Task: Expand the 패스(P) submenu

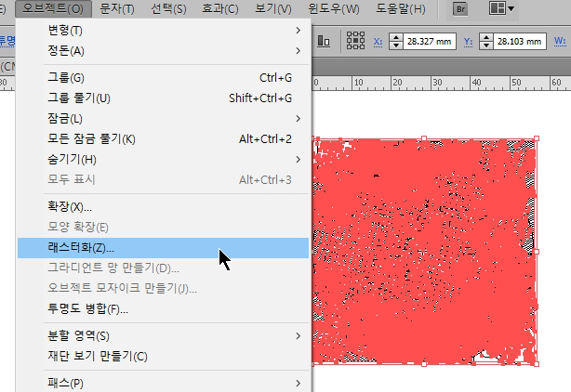Action: coord(163,383)
